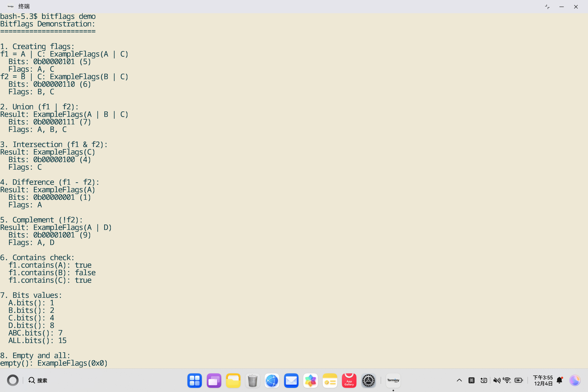Toggle Wi-Fi from the tray icon
Screen dimensions: 588x392
pos(507,380)
